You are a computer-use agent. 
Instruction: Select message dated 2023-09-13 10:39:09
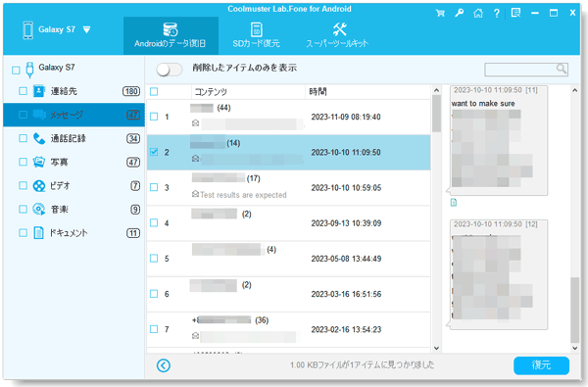288,223
